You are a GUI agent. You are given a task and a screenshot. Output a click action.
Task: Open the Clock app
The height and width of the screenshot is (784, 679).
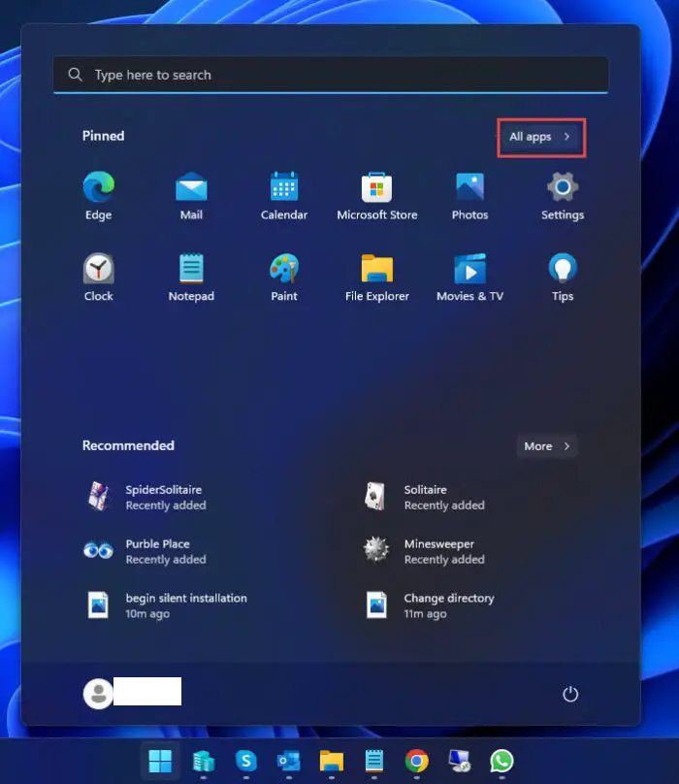click(99, 277)
